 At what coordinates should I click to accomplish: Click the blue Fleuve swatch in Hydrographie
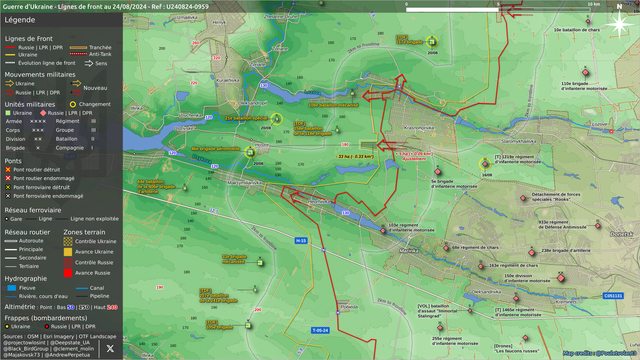coord(12,288)
